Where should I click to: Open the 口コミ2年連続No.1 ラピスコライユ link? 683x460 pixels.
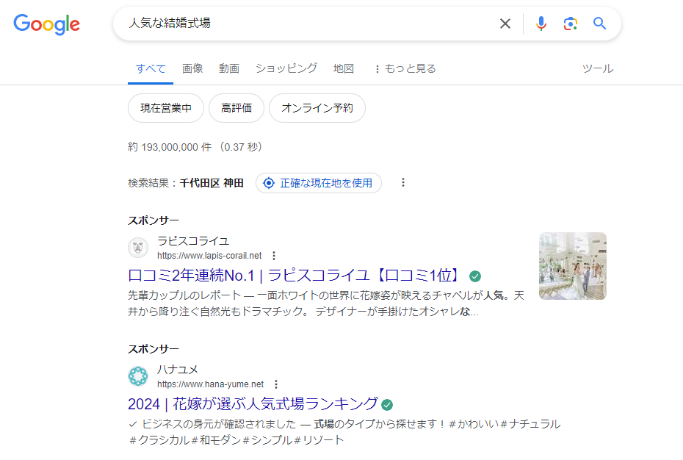[294, 276]
